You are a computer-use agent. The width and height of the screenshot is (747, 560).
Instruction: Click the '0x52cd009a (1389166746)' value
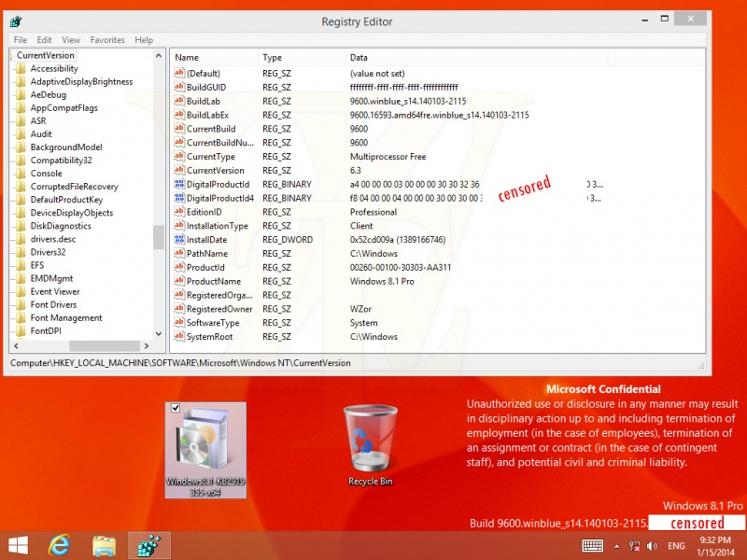pos(398,240)
